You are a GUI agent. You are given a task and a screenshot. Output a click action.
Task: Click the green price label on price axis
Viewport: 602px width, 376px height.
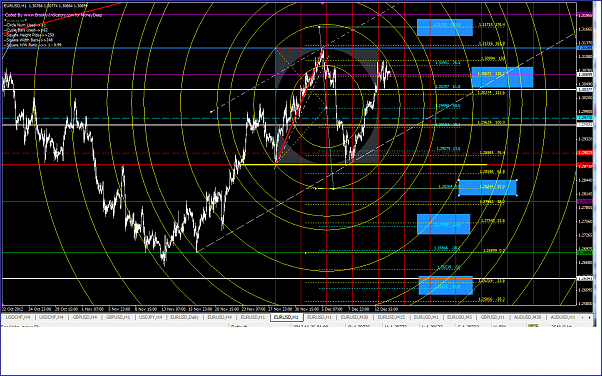[x=584, y=252]
